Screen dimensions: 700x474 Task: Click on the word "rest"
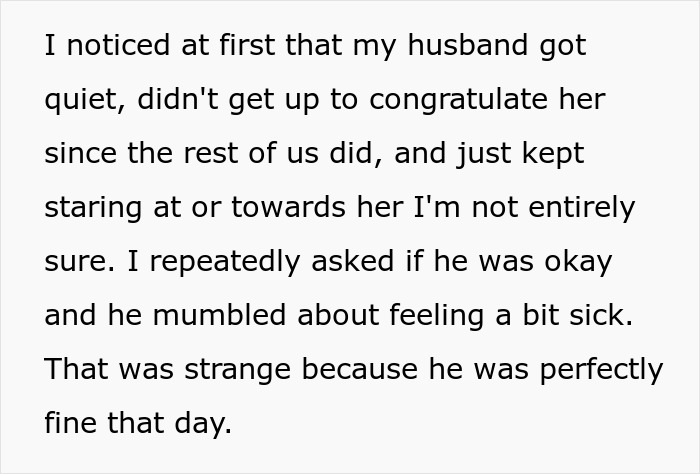[210, 153]
